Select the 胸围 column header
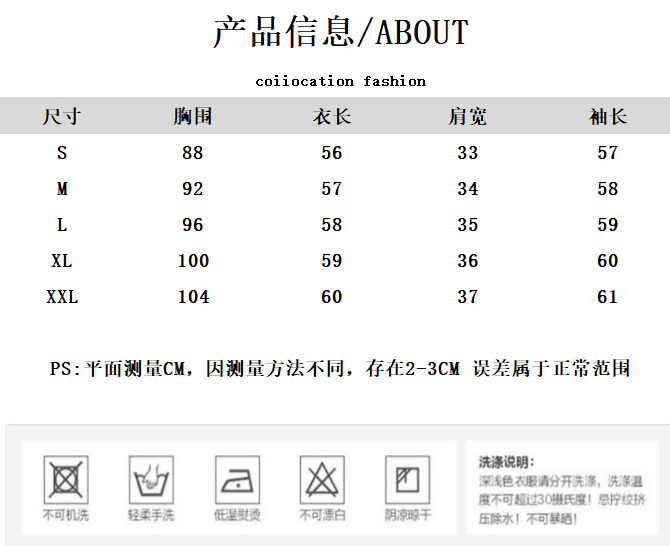 [x=193, y=116]
